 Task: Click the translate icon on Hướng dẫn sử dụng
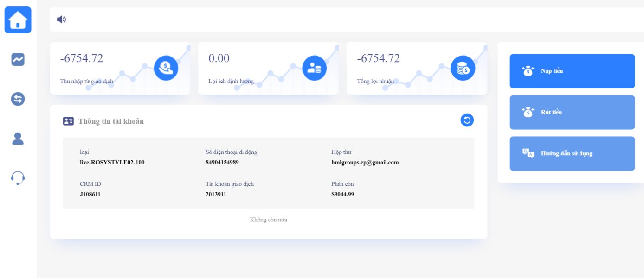(x=528, y=153)
